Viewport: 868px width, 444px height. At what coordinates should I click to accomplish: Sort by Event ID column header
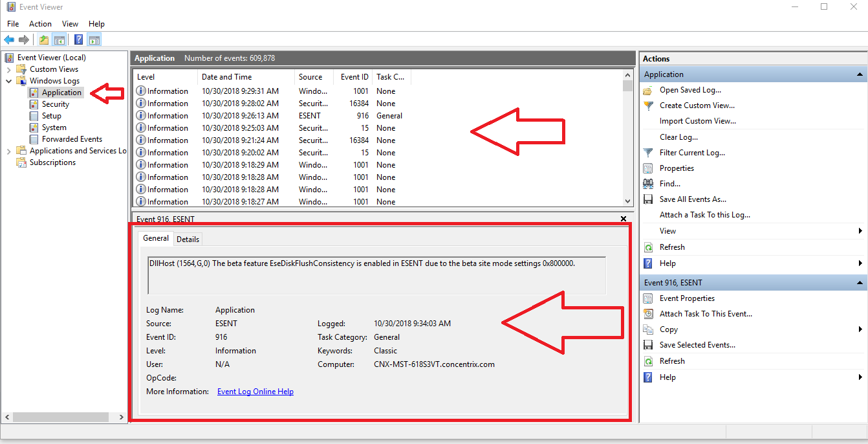tap(354, 77)
